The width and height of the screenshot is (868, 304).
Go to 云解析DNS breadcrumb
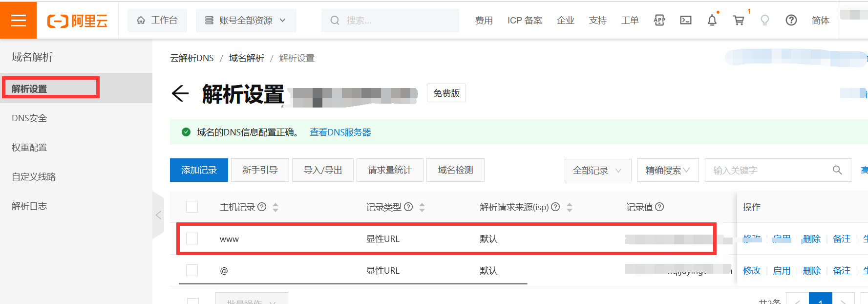[192, 58]
